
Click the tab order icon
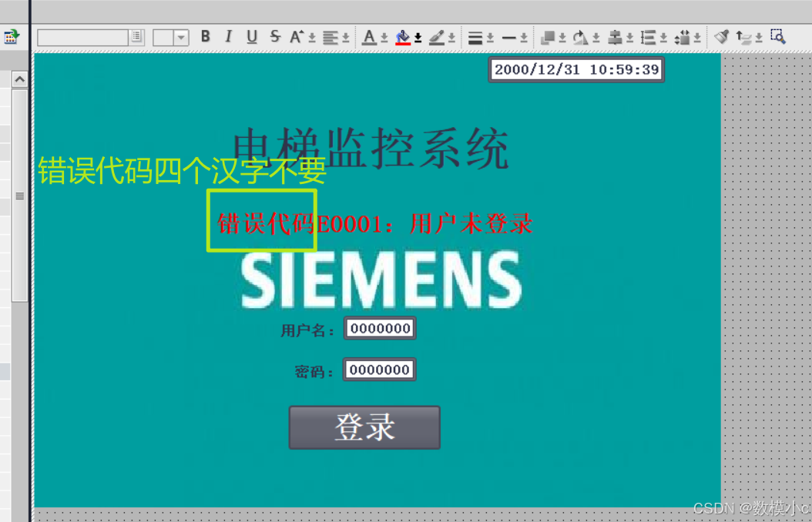point(744,37)
